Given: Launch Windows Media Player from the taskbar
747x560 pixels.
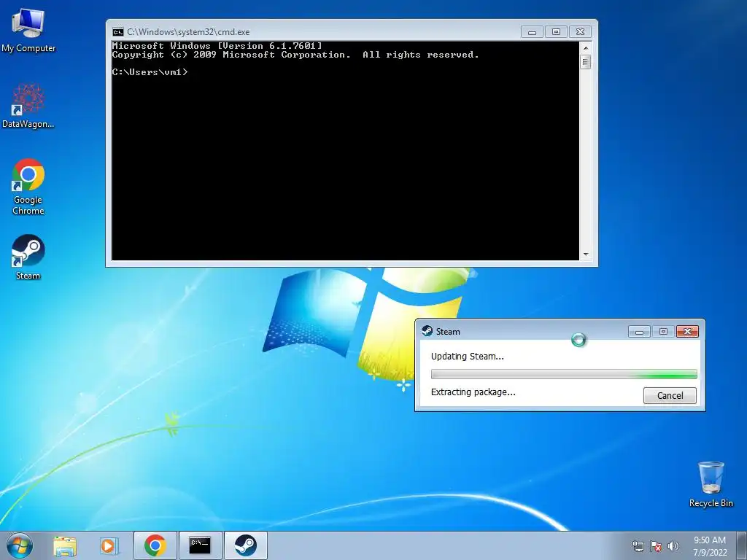Looking at the screenshot, I should (x=109, y=545).
